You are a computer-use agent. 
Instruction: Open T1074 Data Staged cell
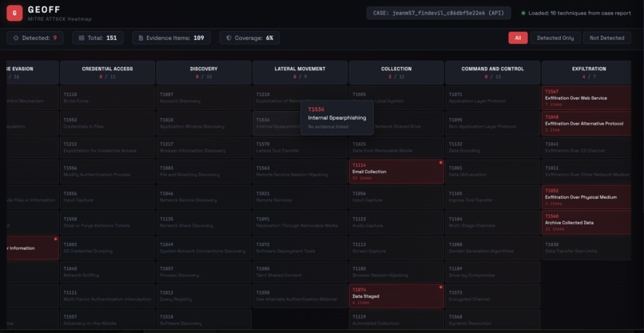[396, 296]
